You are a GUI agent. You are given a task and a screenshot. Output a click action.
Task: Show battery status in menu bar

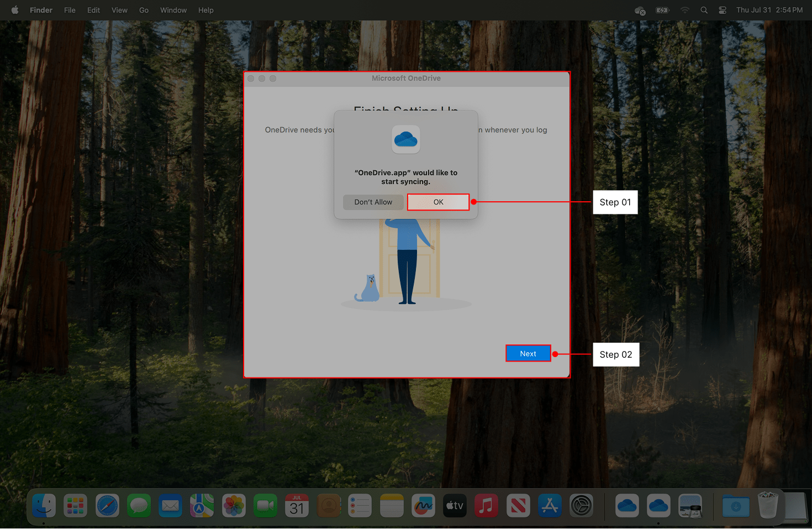point(662,11)
